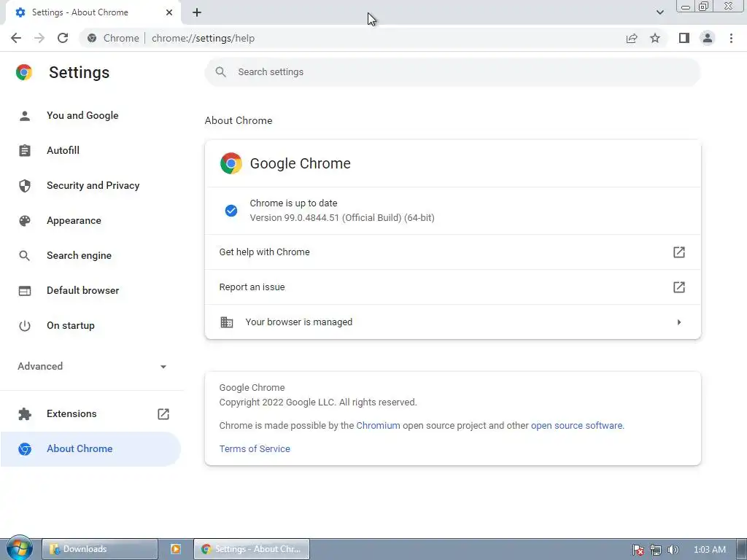Open the open source software link
747x560 pixels.
coord(576,426)
